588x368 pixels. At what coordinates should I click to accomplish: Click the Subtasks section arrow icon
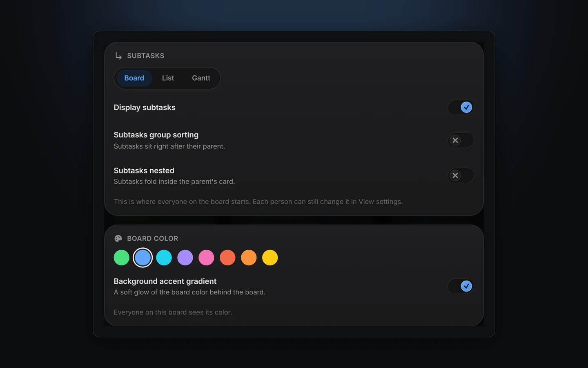click(x=118, y=56)
